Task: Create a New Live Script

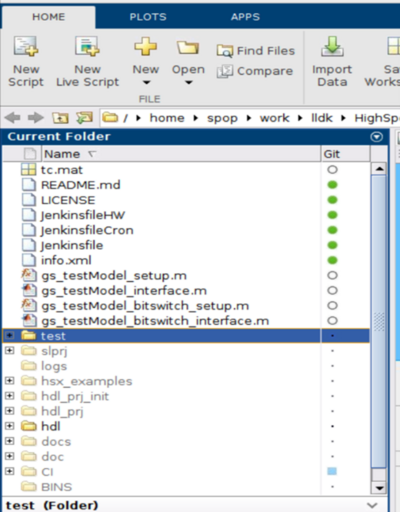Action: coord(87,62)
